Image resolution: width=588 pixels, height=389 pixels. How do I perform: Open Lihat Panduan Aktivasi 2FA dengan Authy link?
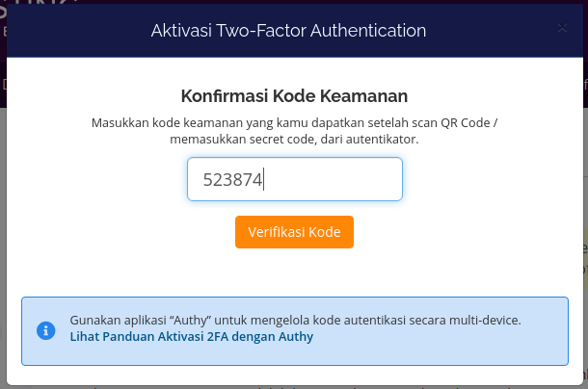pyautogui.click(x=191, y=337)
